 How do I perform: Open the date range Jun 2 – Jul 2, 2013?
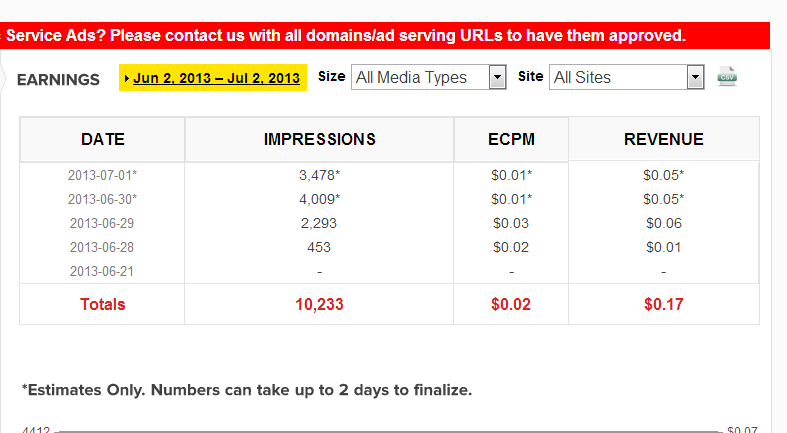pyautogui.click(x=216, y=78)
